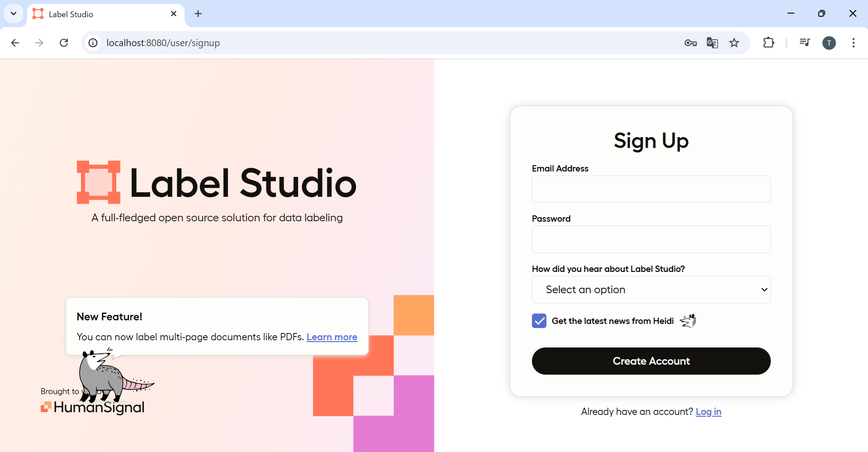Click the Google Translate icon
Viewport: 868px width, 452px height.
(712, 43)
